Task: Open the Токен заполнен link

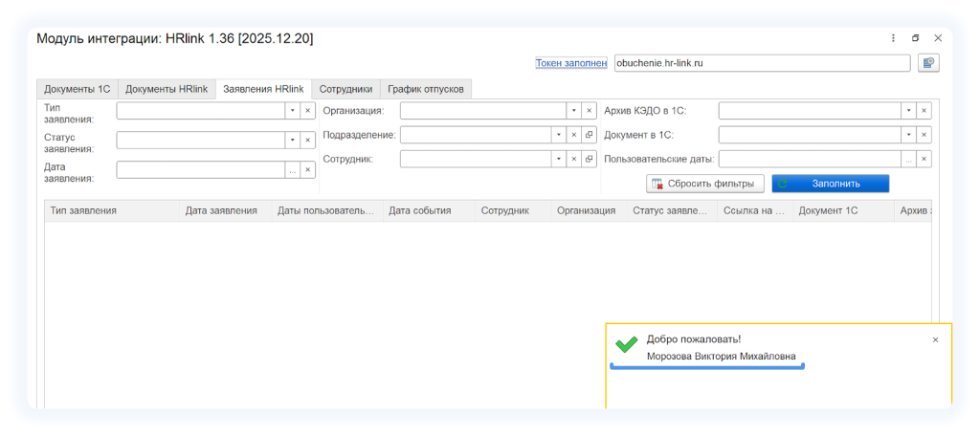Action: 571,63
